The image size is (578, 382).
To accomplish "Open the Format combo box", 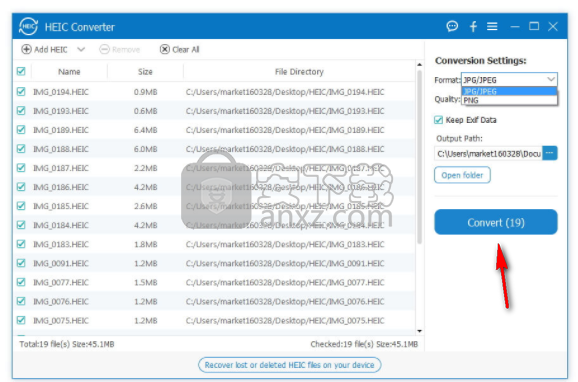I will click(509, 80).
